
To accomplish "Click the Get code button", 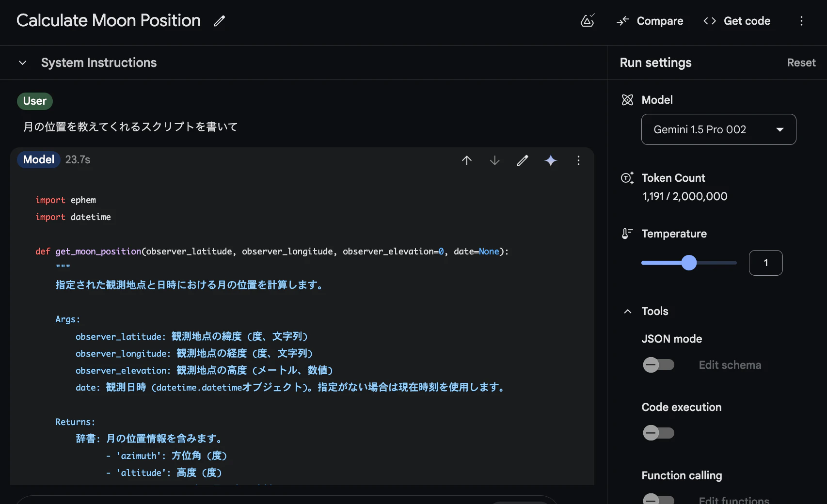I will [x=737, y=21].
